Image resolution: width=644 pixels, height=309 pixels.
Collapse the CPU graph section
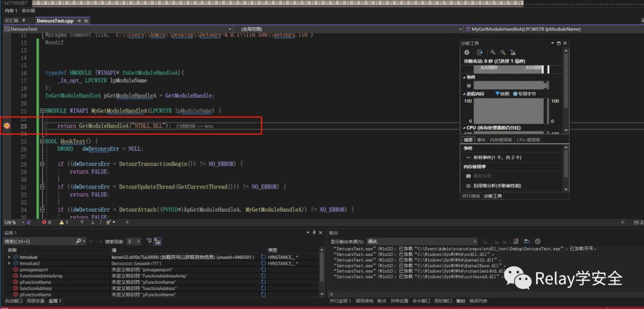[464, 128]
